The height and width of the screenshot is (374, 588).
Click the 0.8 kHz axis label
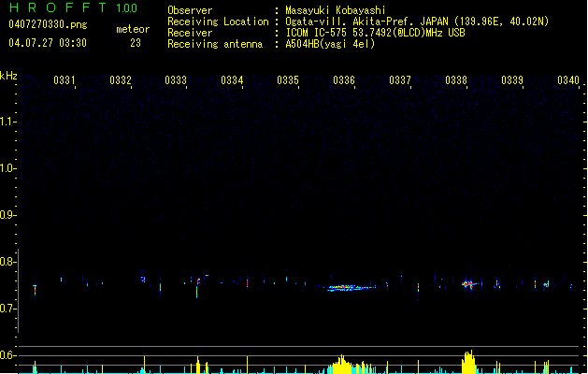coord(7,262)
